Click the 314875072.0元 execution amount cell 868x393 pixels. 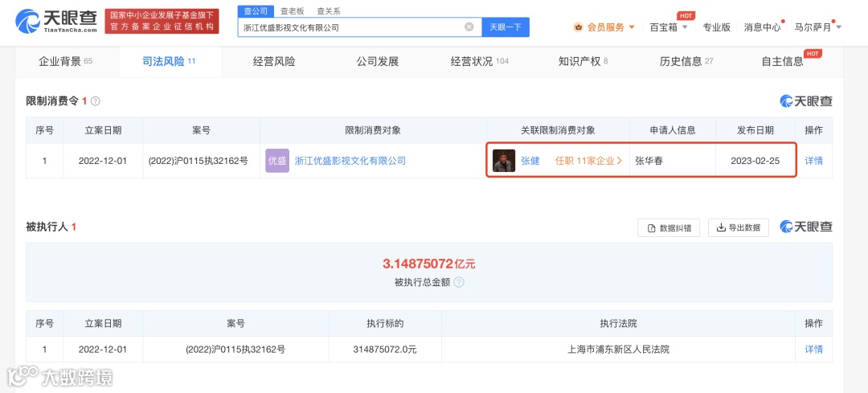pyautogui.click(x=385, y=350)
